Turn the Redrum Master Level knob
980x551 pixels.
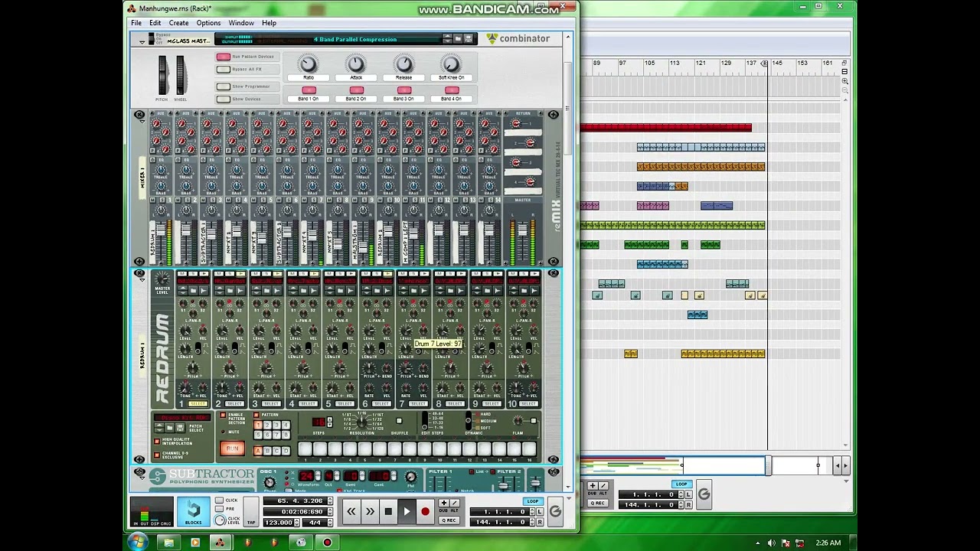162,280
